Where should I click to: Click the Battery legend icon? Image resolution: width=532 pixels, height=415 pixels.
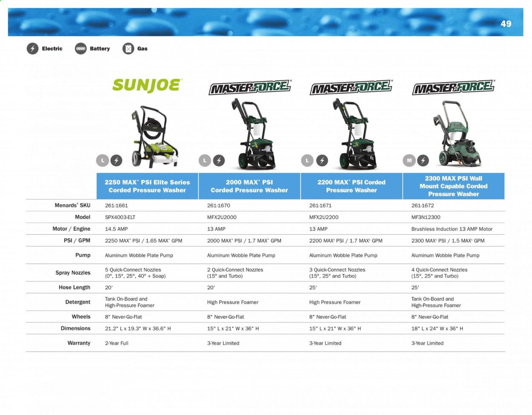80,49
